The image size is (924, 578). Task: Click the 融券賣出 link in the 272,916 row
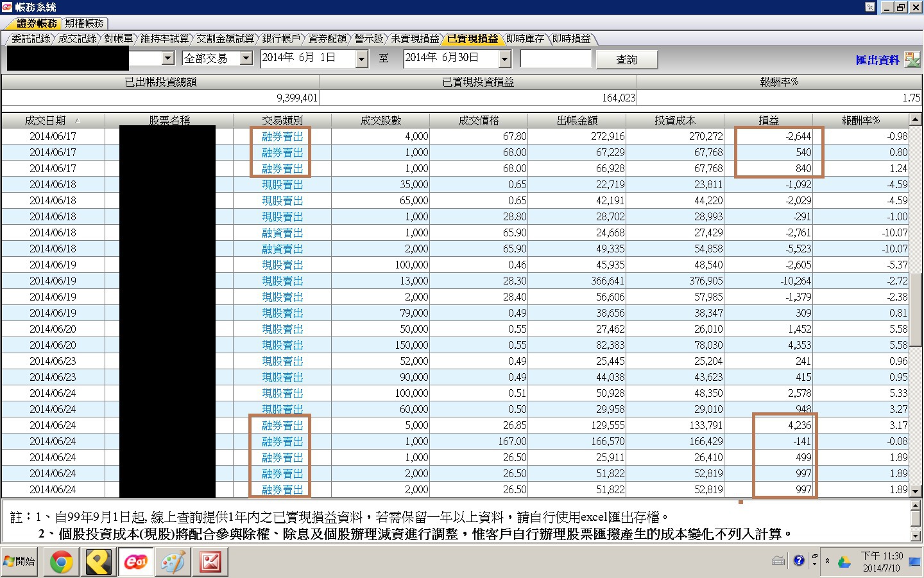[282, 136]
